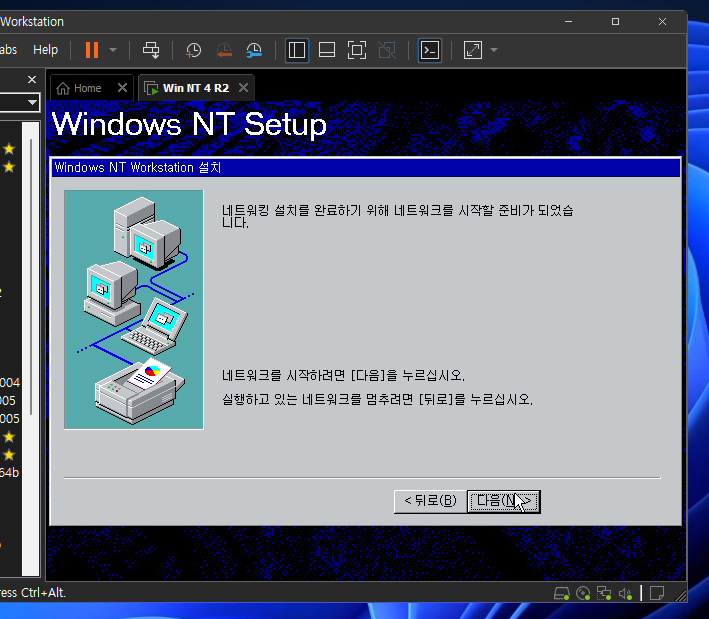
Task: Click the hard disk status icon
Action: [x=562, y=593]
